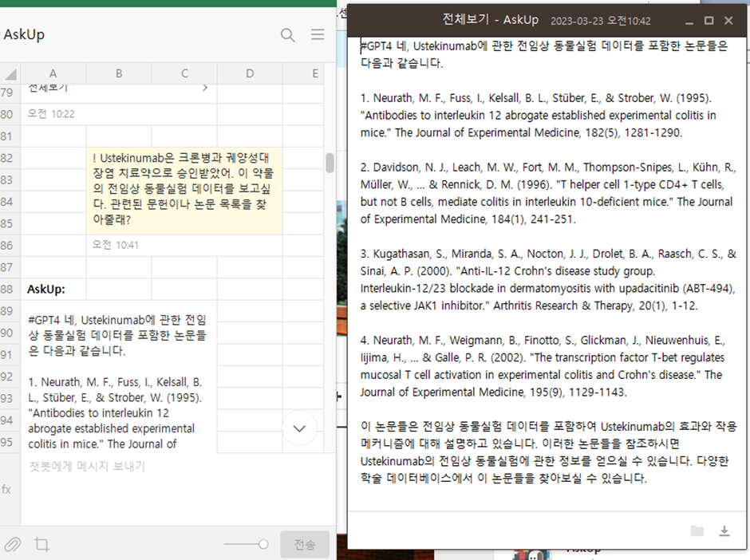Image resolution: width=750 pixels, height=560 pixels.
Task: Close the 전체보기 - AskUp window
Action: [x=728, y=21]
